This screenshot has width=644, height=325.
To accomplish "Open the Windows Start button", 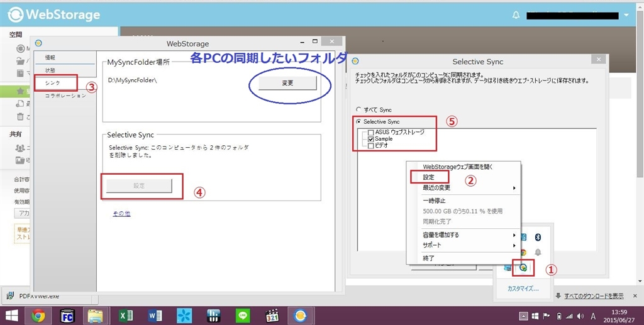I will pos(11,316).
